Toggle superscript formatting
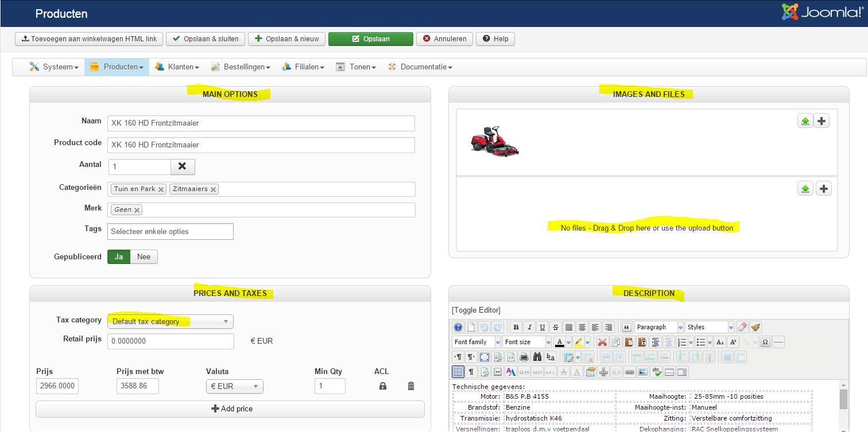 [x=733, y=342]
